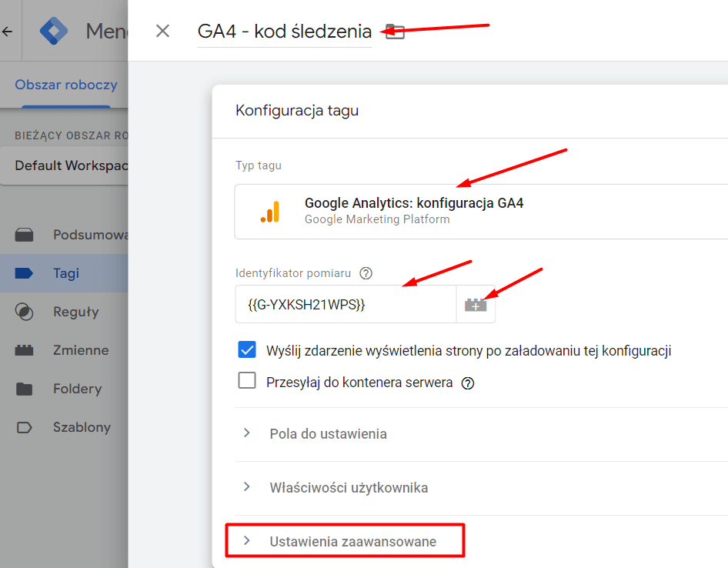Click the Zmienne brick icon
The width and height of the screenshot is (728, 568).
pos(24,350)
